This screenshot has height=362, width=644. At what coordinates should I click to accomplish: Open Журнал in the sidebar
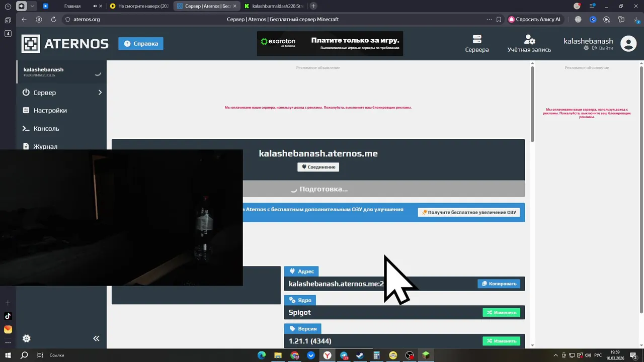click(x=61, y=146)
